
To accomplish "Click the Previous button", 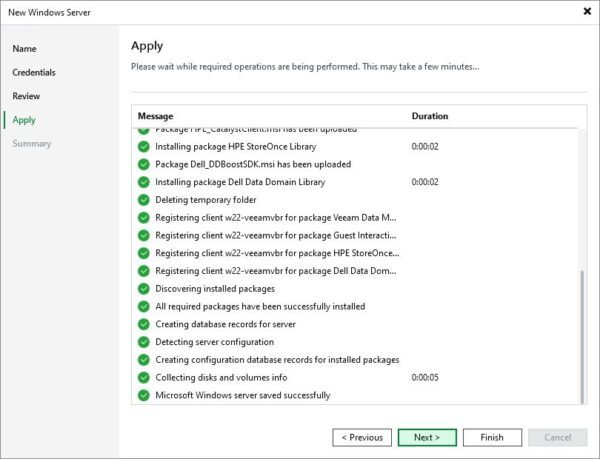I will (362, 437).
